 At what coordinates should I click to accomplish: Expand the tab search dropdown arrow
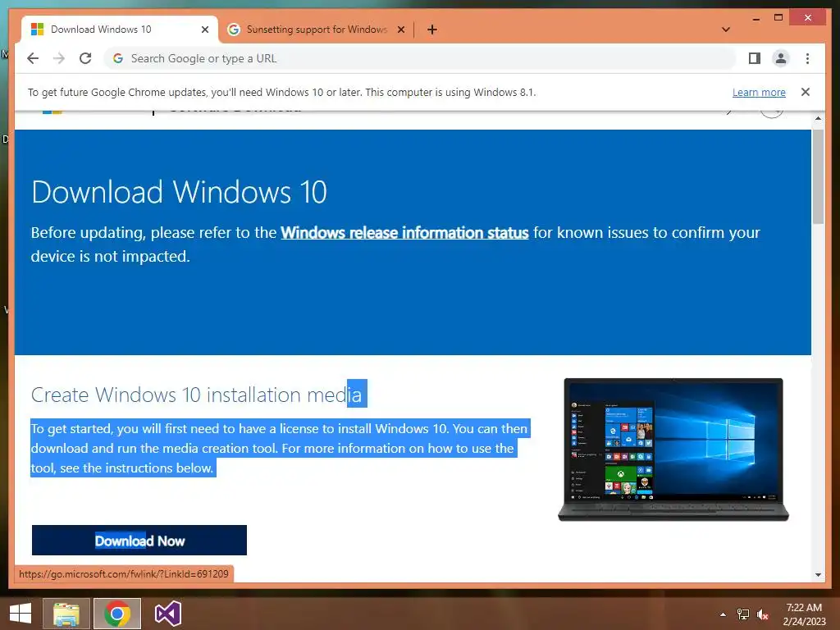point(726,30)
